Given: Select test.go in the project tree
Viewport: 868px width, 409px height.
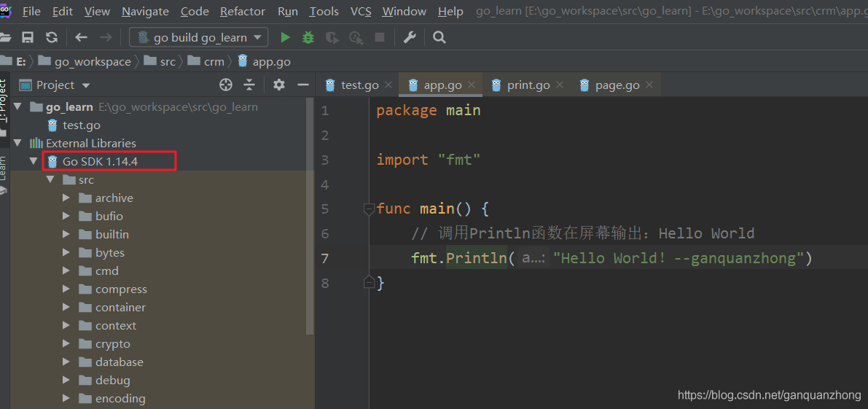Looking at the screenshot, I should (x=81, y=125).
